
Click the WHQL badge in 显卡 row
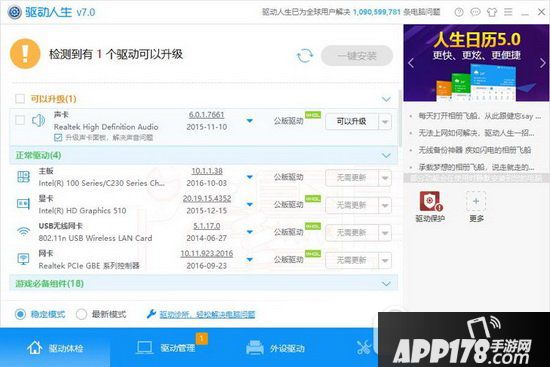click(x=313, y=199)
